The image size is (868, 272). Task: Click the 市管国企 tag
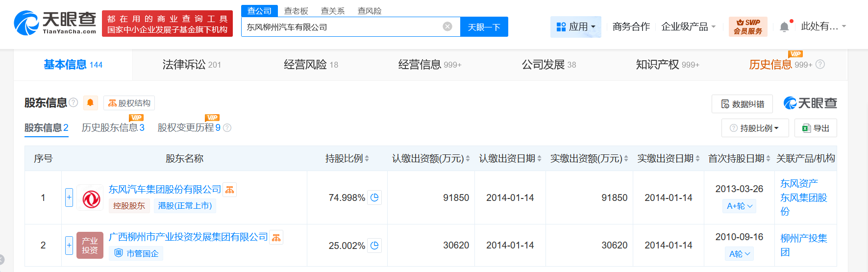click(136, 253)
